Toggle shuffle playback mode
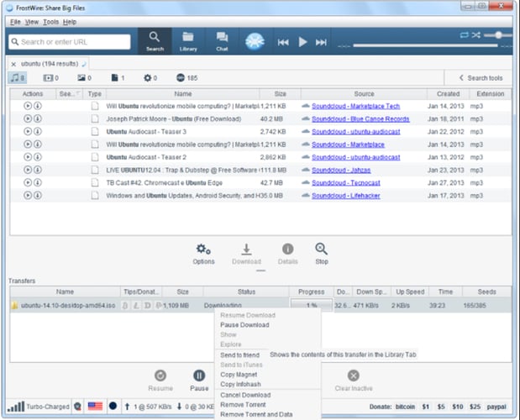The image size is (520, 420). pyautogui.click(x=476, y=35)
